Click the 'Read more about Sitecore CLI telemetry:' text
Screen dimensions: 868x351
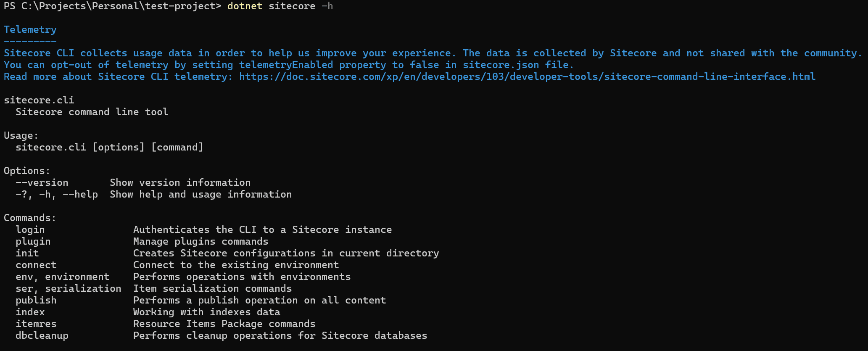coord(119,77)
